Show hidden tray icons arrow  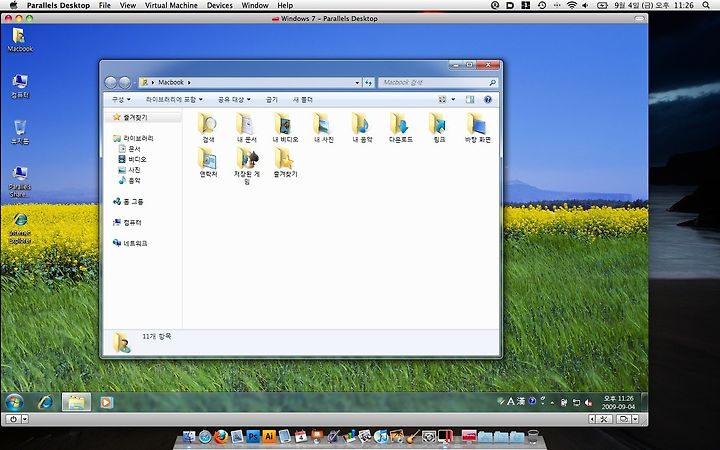551,403
